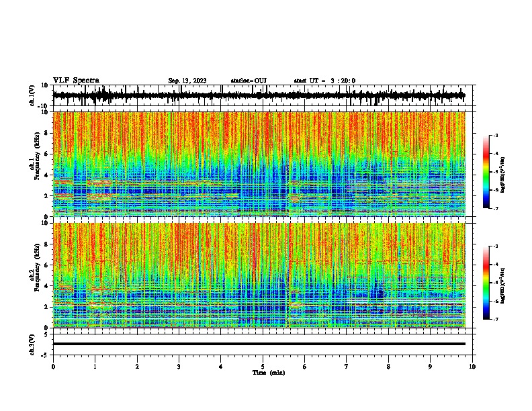Click the "-3" label on ch.2 color bar
Image resolution: width=532 pixels, height=411 pixels.
click(495, 246)
